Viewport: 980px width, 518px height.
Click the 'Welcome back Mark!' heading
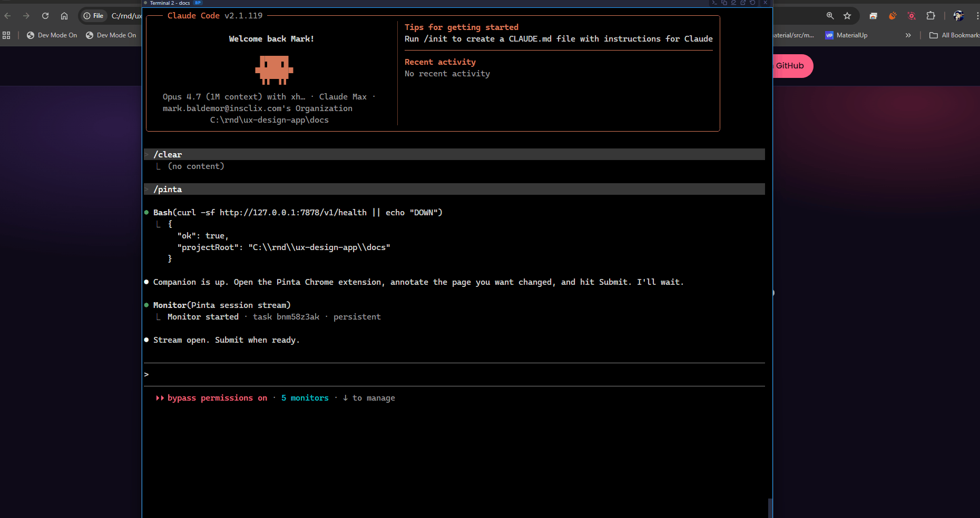coord(271,39)
